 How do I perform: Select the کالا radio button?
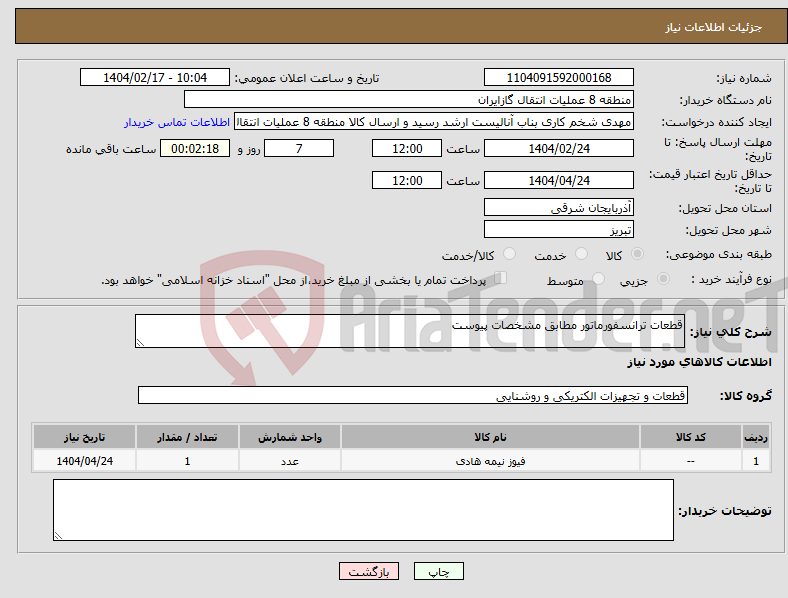pyautogui.click(x=637, y=254)
